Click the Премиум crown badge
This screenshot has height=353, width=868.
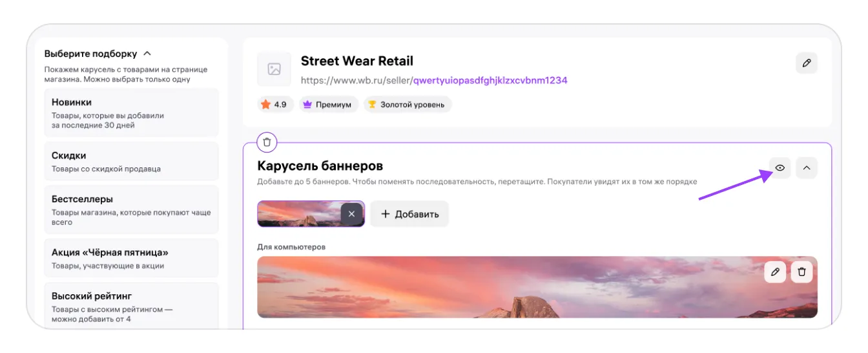328,105
